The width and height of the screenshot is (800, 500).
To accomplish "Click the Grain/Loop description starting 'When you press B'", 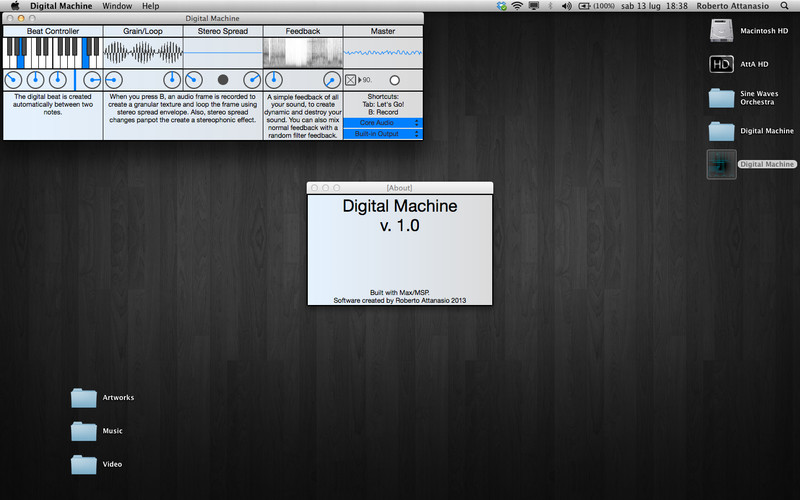I will pyautogui.click(x=183, y=108).
